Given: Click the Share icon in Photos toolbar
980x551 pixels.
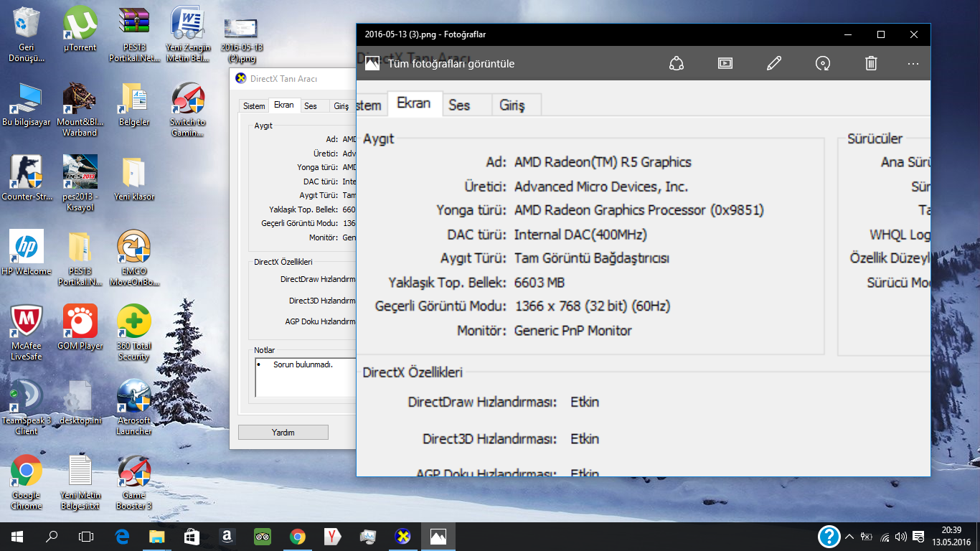Looking at the screenshot, I should point(677,63).
